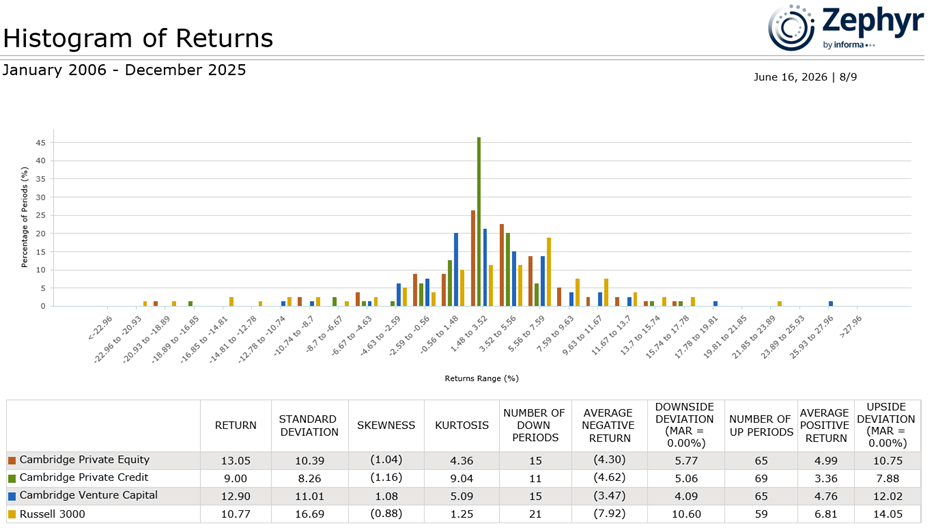The width and height of the screenshot is (936, 530).
Task: Click the Zephyr by Informa logo
Action: click(x=845, y=27)
